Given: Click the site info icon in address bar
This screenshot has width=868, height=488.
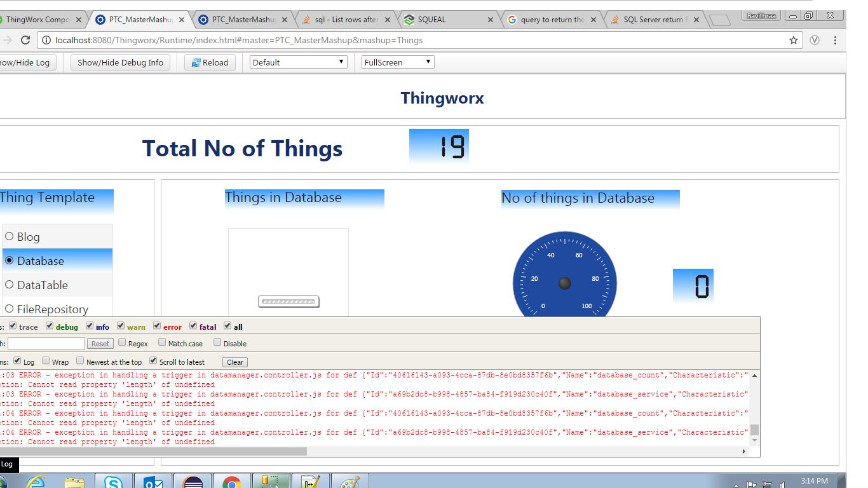Looking at the screenshot, I should (x=46, y=40).
